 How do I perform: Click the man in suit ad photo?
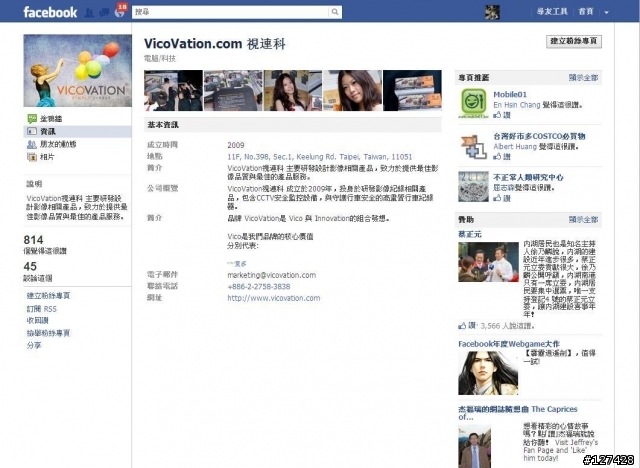474,446
